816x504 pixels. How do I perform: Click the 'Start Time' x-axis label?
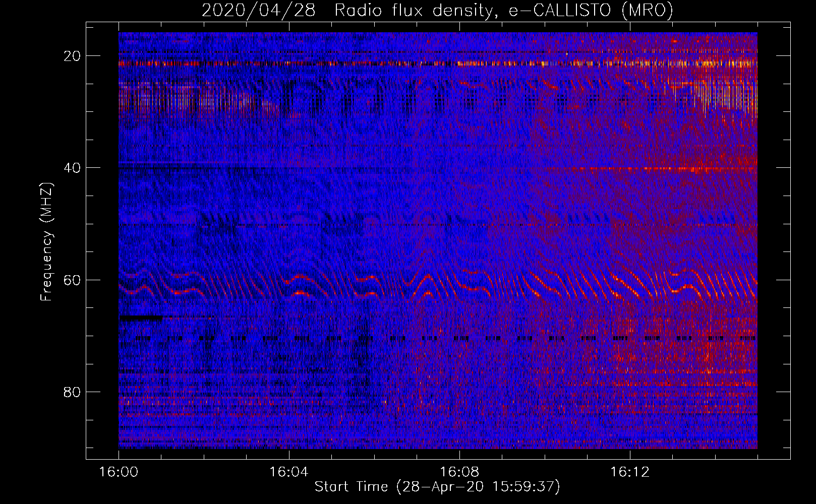pos(437,487)
